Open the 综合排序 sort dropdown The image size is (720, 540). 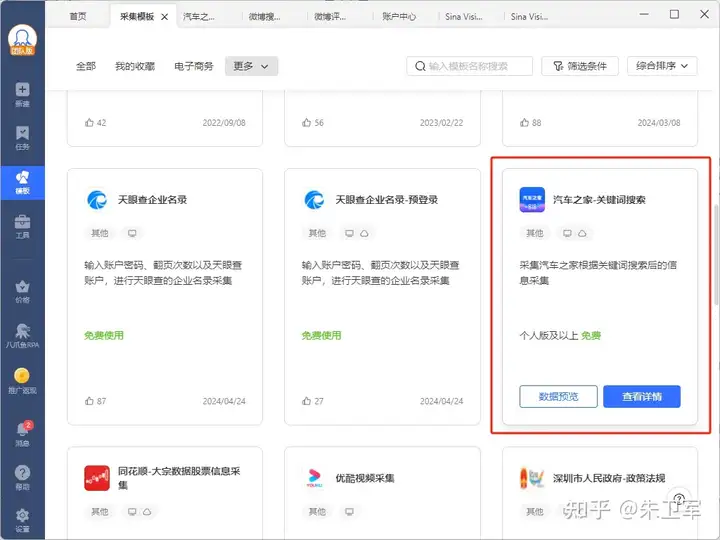[x=662, y=66]
